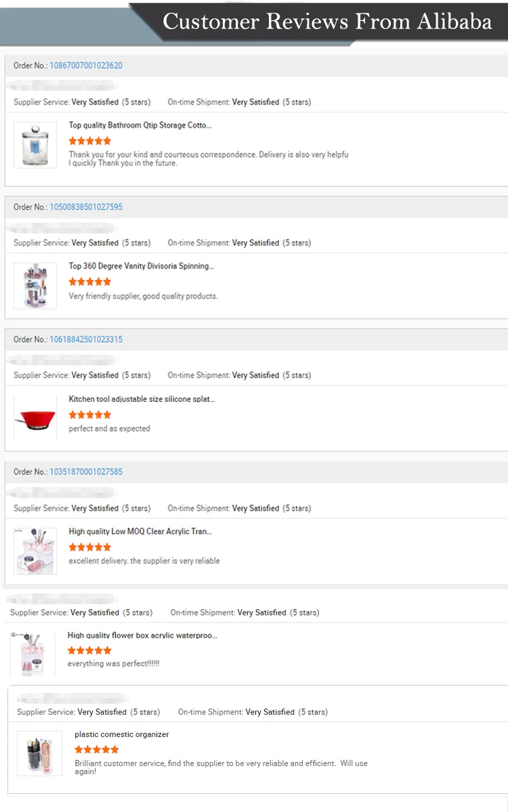This screenshot has width=508, height=812.
Task: Open order number 10867007001023620 link
Action: coord(86,66)
